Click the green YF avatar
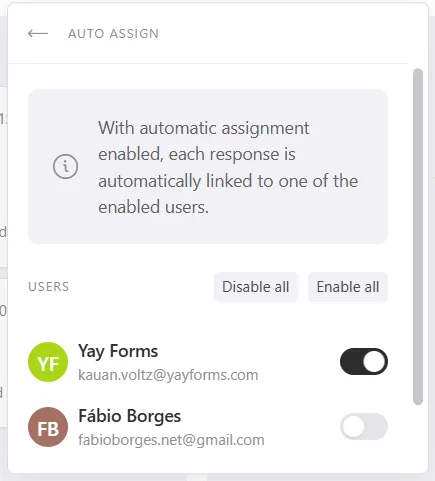Image resolution: width=435 pixels, height=481 pixels. [48, 362]
